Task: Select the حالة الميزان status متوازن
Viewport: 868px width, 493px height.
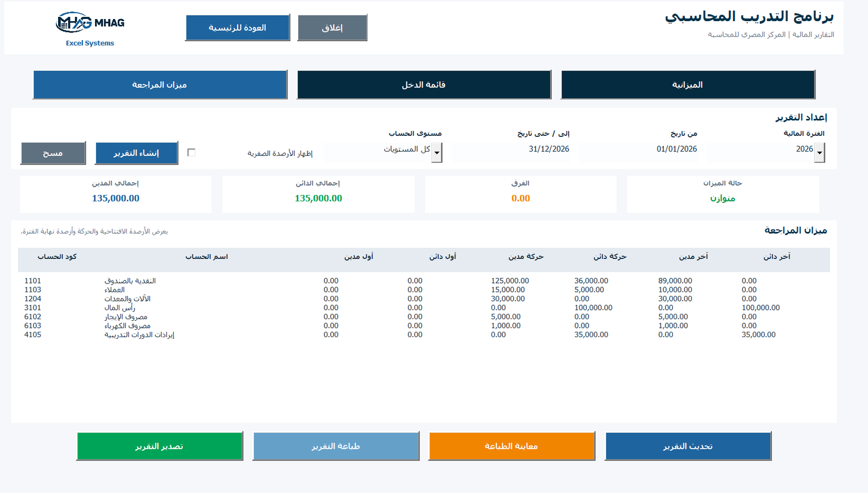Action: click(723, 198)
